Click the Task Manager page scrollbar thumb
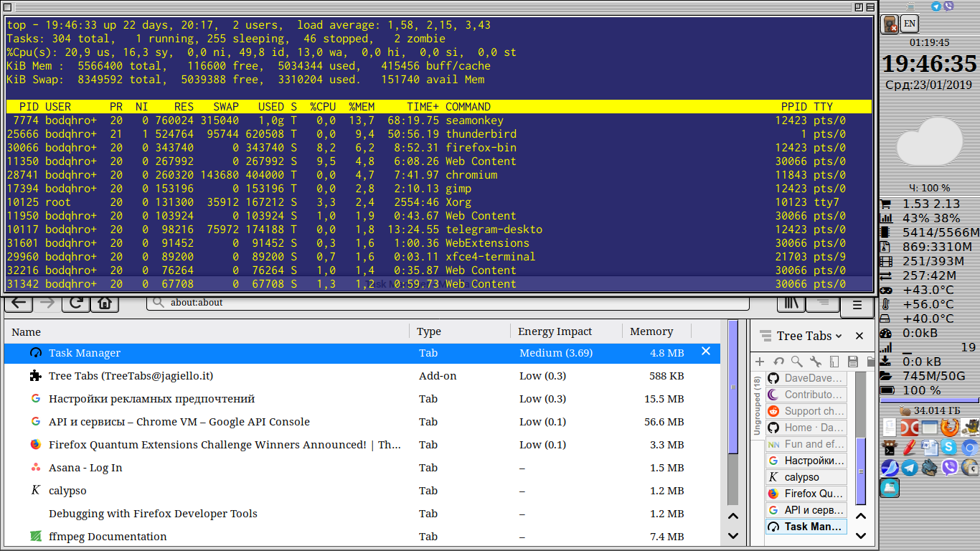Screen dimensions: 980x551 coord(733,387)
